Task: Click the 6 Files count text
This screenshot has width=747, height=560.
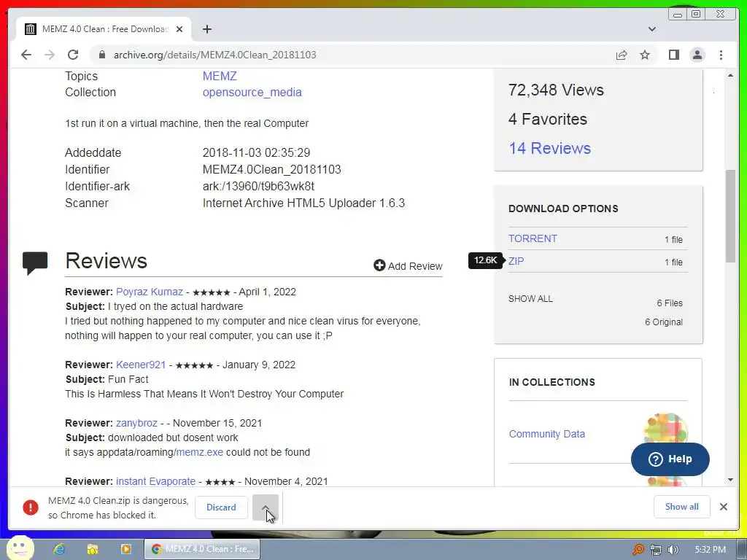Action: pos(670,303)
